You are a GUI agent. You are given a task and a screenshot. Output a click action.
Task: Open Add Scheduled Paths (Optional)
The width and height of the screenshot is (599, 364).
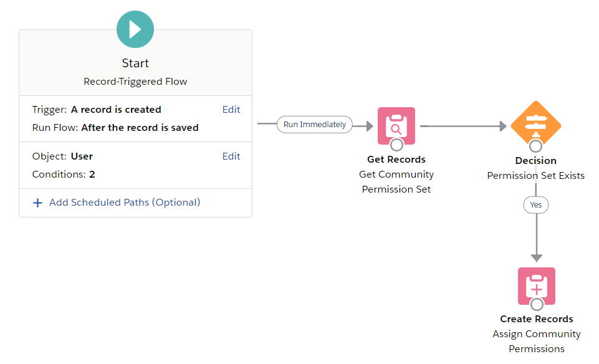[x=124, y=203]
